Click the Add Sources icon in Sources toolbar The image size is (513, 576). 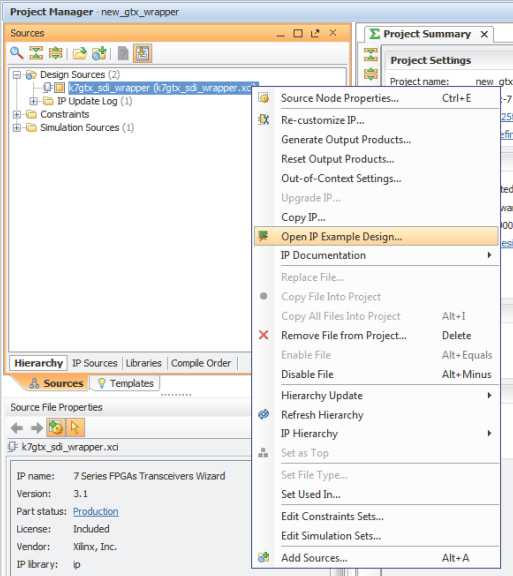point(99,54)
